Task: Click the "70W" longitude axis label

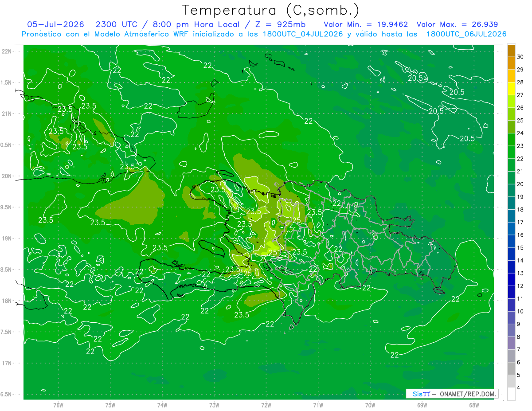Action: [370, 405]
